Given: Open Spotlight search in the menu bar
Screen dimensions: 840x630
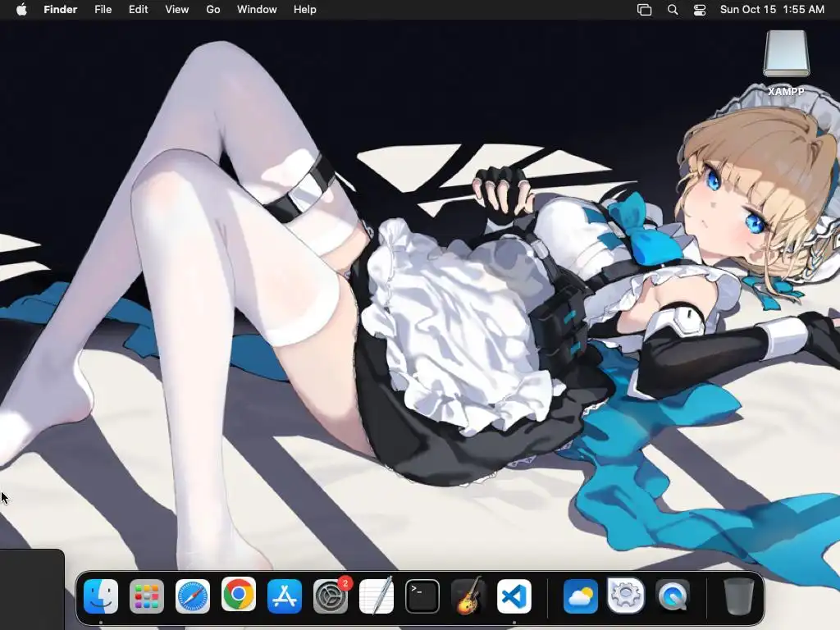Looking at the screenshot, I should pos(673,10).
